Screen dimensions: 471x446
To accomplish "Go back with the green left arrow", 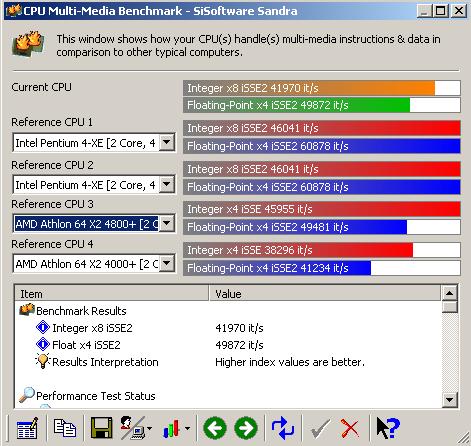I will tap(215, 428).
